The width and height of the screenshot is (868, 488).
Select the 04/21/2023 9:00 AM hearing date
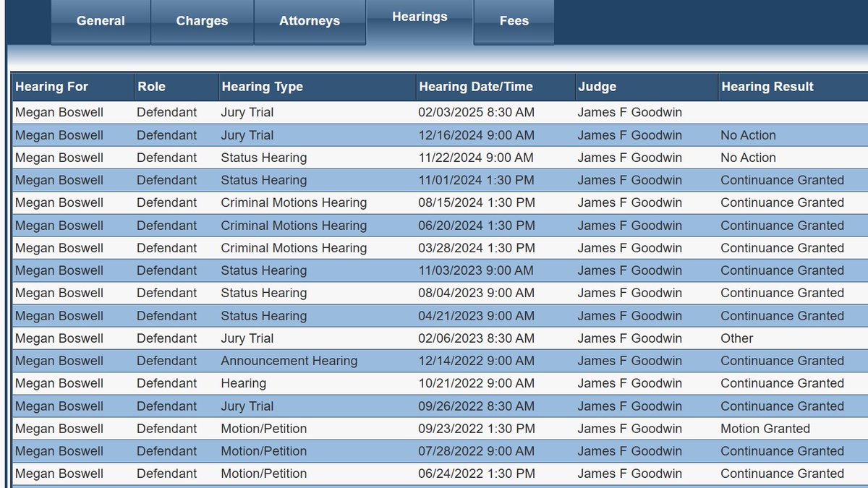pos(476,316)
